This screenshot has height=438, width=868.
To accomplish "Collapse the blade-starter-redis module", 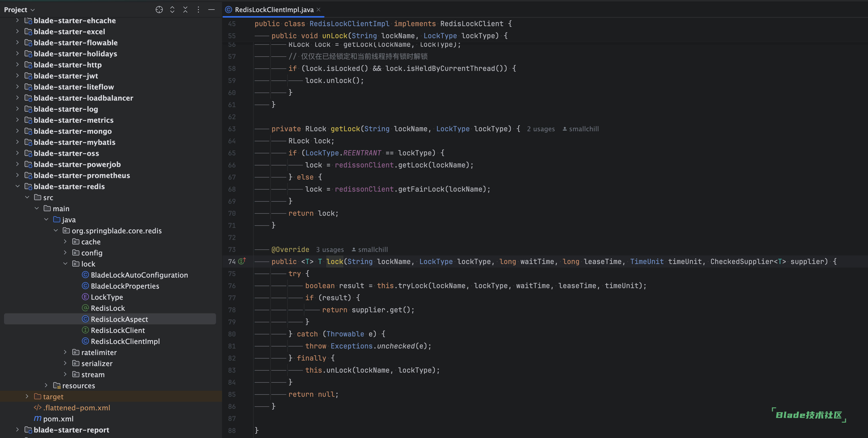I will click(x=18, y=186).
